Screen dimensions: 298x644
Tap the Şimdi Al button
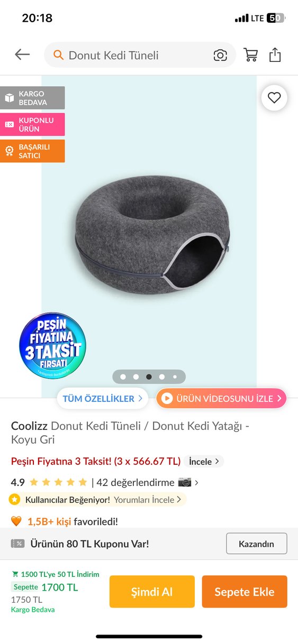coord(152,592)
